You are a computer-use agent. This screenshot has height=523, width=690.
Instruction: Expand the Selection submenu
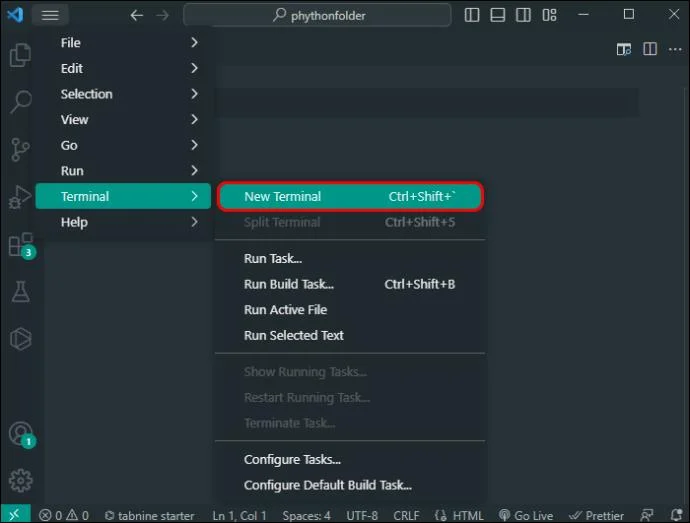[x=123, y=94]
